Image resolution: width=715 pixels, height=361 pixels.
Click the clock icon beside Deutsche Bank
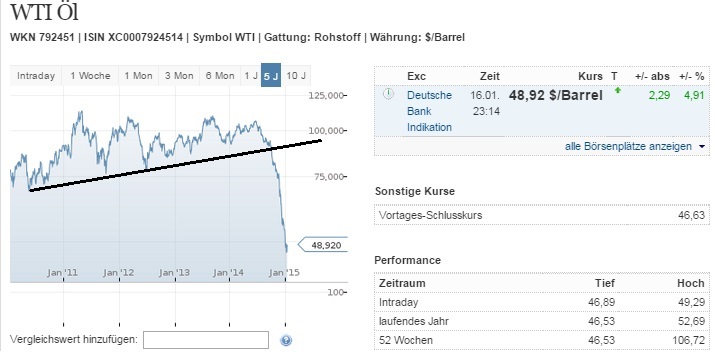click(x=388, y=94)
